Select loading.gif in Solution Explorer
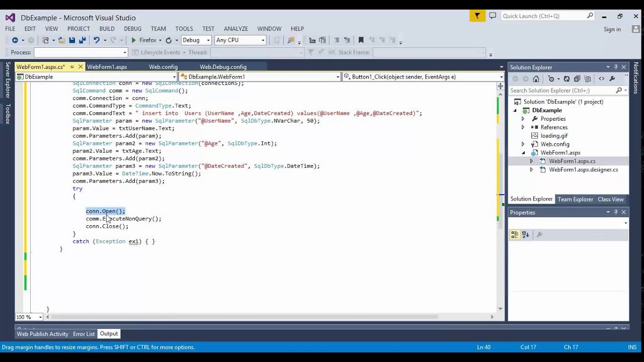The width and height of the screenshot is (644, 362). click(x=554, y=136)
